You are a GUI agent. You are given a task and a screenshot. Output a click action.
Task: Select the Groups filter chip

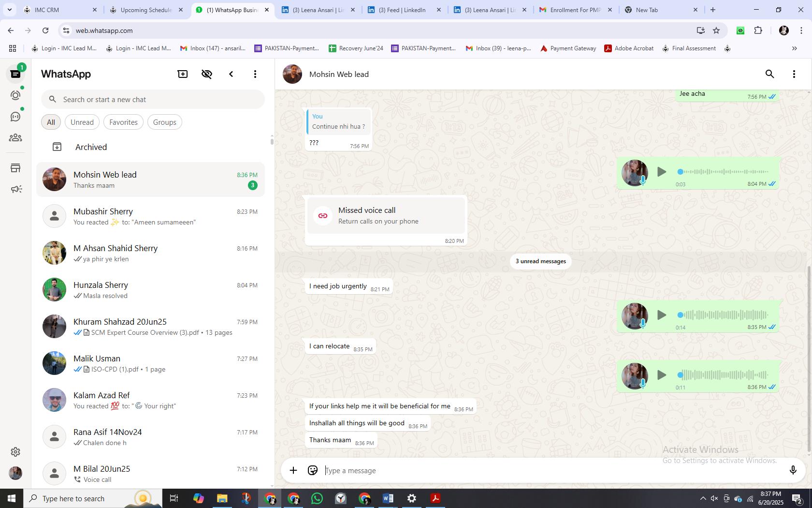click(x=164, y=122)
